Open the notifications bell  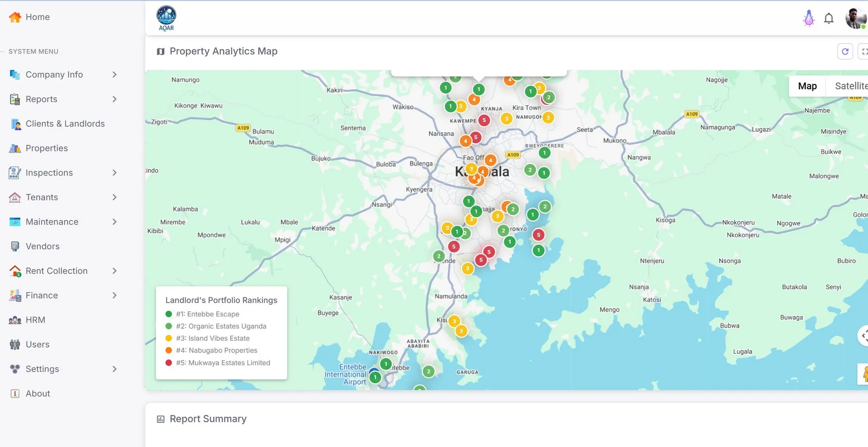click(x=829, y=18)
